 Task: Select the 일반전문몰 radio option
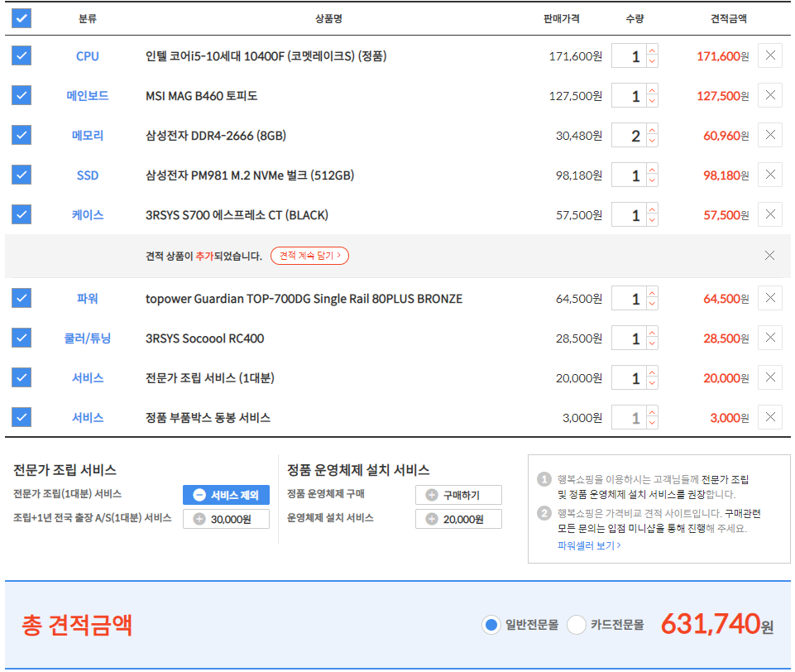(491, 625)
